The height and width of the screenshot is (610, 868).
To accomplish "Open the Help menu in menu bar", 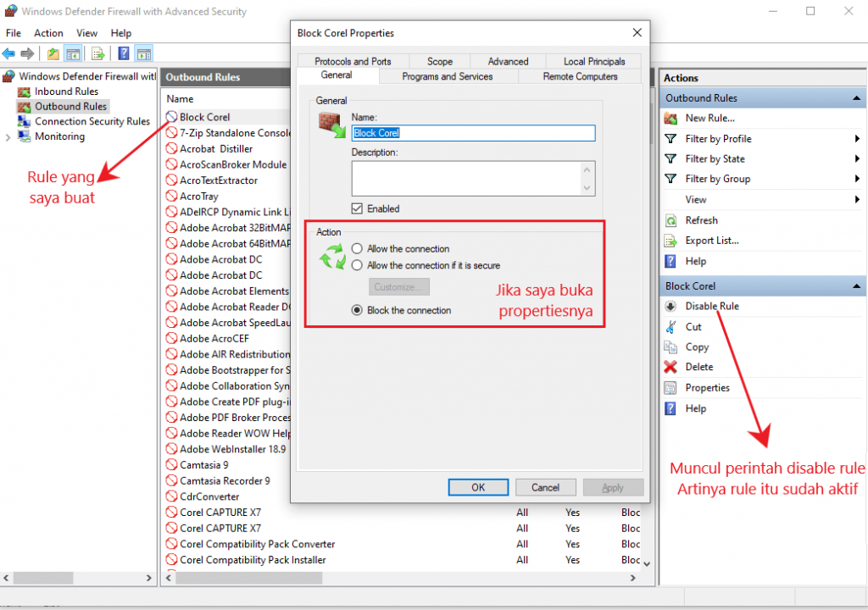I will pos(120,33).
